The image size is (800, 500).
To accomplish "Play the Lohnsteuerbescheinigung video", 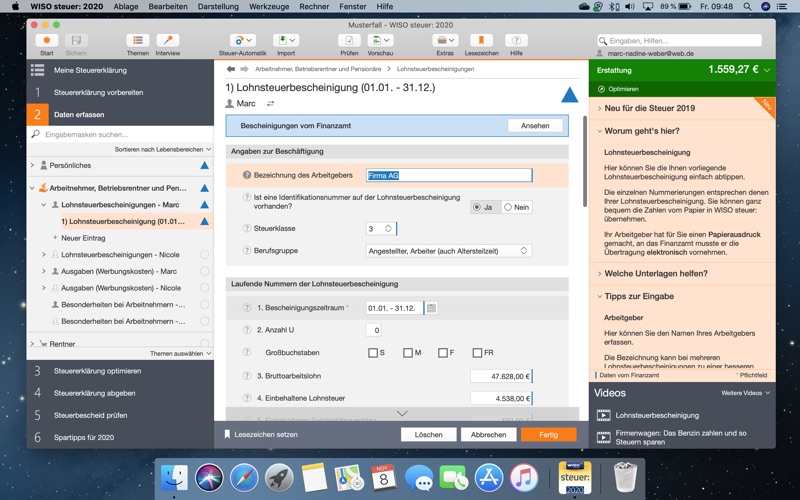I will coord(604,415).
